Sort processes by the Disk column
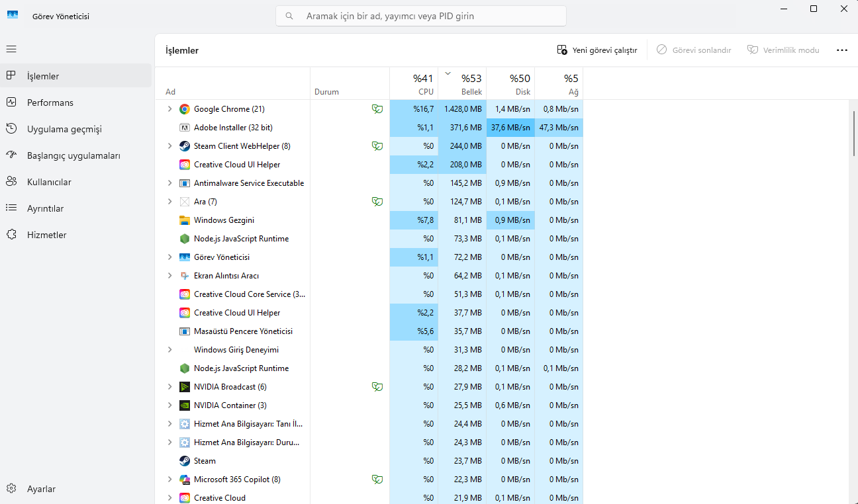Image resolution: width=858 pixels, height=504 pixels. tap(510, 84)
